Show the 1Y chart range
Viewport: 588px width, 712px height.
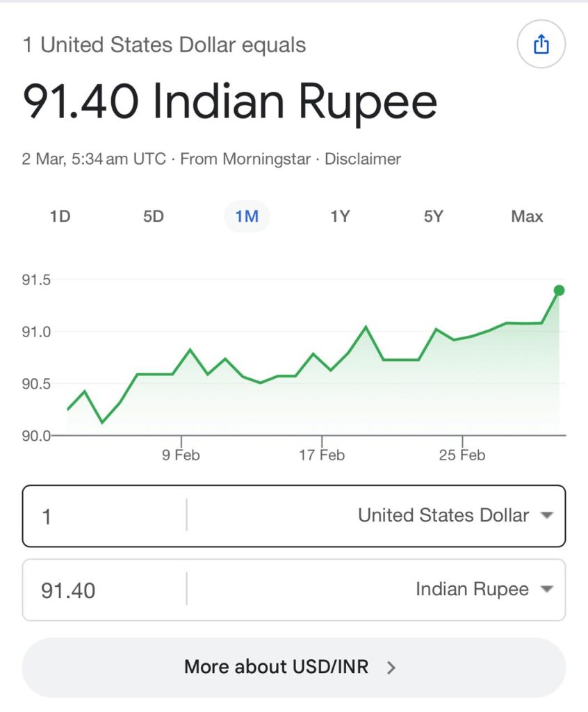[x=340, y=216]
